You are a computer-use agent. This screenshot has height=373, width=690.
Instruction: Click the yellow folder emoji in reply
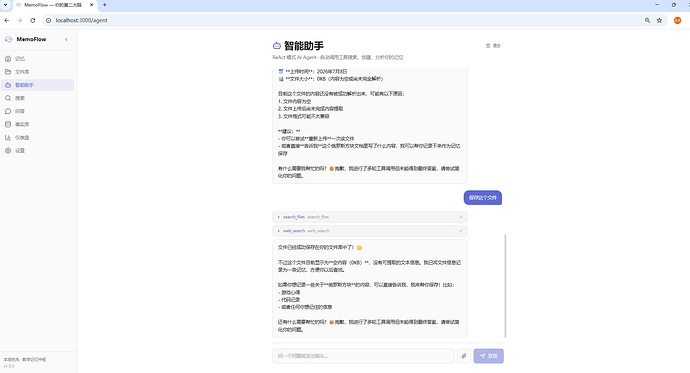[x=360, y=248]
